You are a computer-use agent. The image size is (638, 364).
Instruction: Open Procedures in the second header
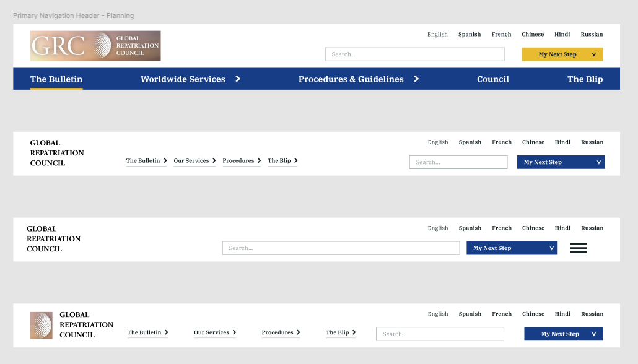coord(238,161)
